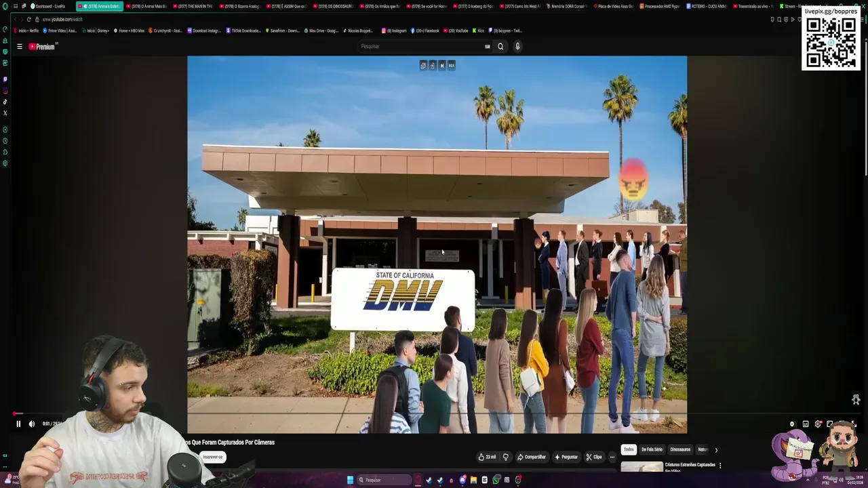
Task: Select the De Fala Sério chip
Action: click(x=652, y=449)
